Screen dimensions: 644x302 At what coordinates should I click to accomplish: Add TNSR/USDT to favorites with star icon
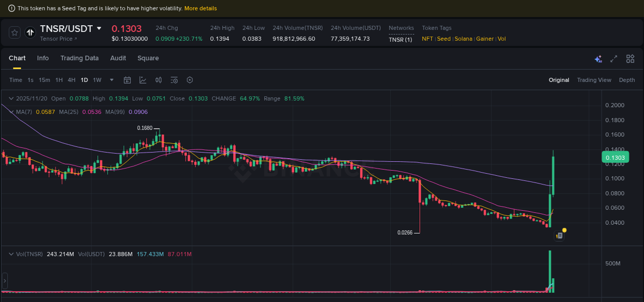pyautogui.click(x=14, y=32)
